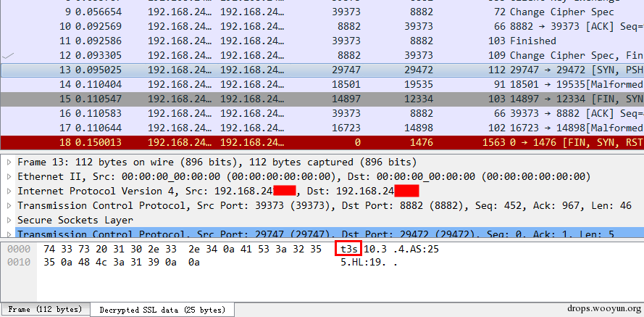
Task: Select packet 12 at time 0.093305
Action: (x=322, y=55)
